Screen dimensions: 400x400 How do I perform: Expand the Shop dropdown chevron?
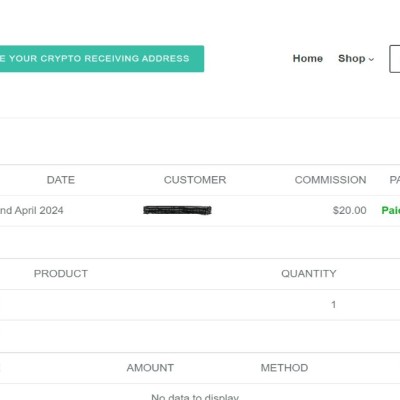pyautogui.click(x=371, y=60)
